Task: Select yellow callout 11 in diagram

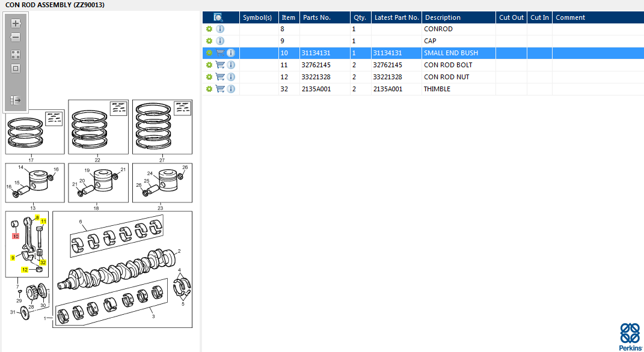Action: (43, 221)
